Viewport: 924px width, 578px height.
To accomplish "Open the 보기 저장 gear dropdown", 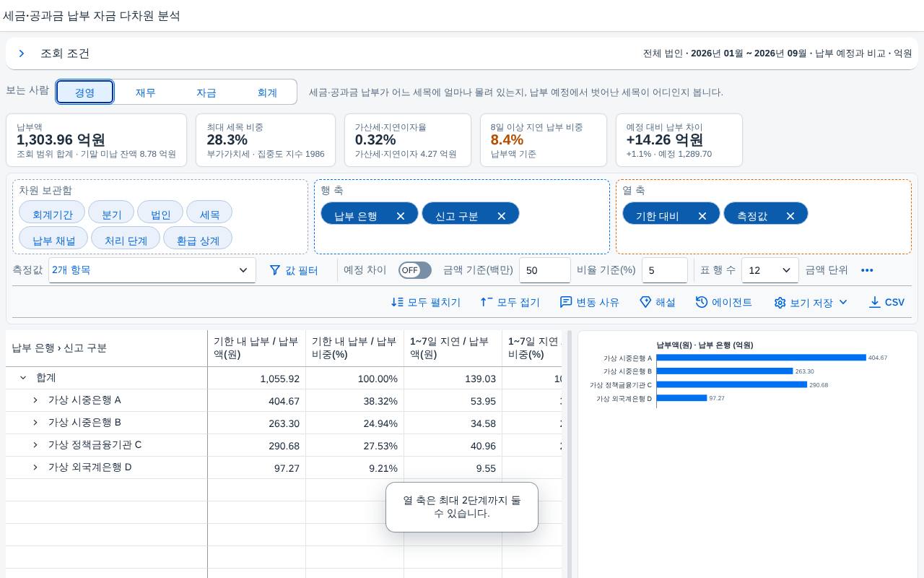I will point(811,302).
